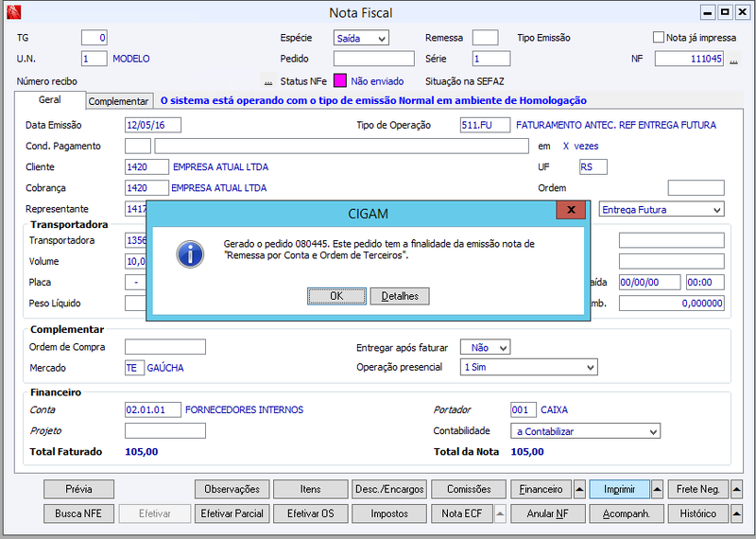Expand the arrow next to Frete Neg.
756x539 pixels.
(736, 489)
